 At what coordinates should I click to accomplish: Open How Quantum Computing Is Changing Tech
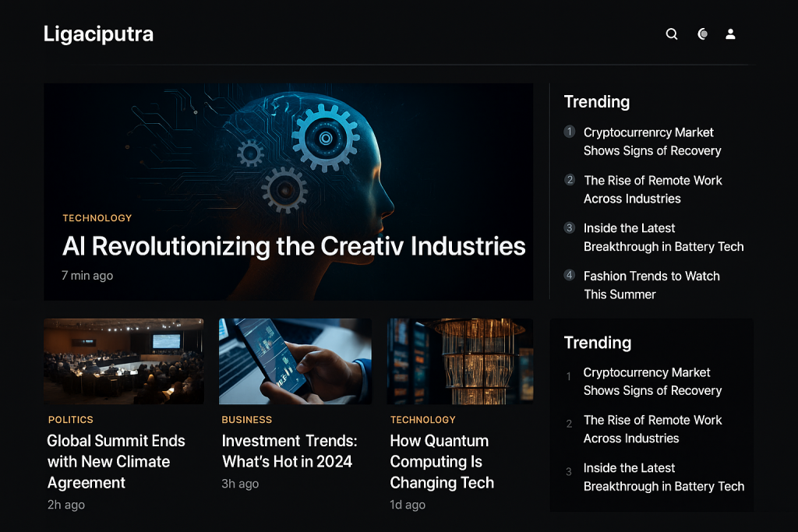coord(442,461)
